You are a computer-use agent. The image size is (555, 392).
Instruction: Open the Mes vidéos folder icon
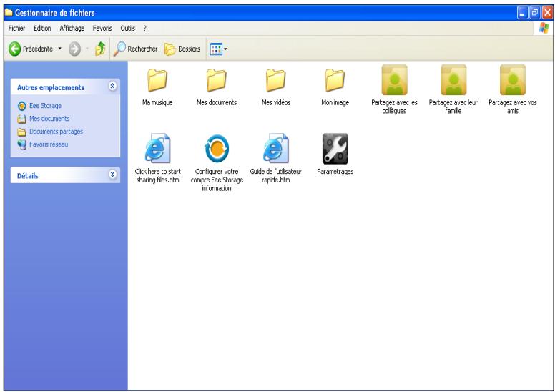(275, 80)
